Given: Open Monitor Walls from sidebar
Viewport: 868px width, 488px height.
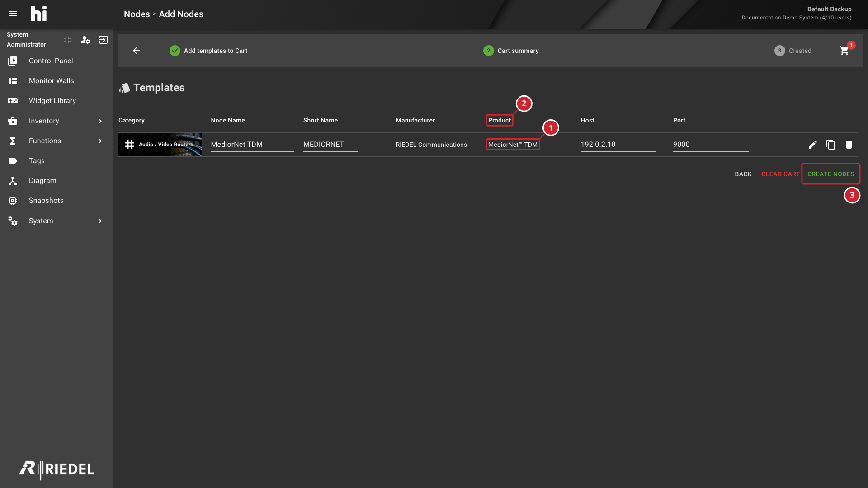Looking at the screenshot, I should [x=57, y=81].
